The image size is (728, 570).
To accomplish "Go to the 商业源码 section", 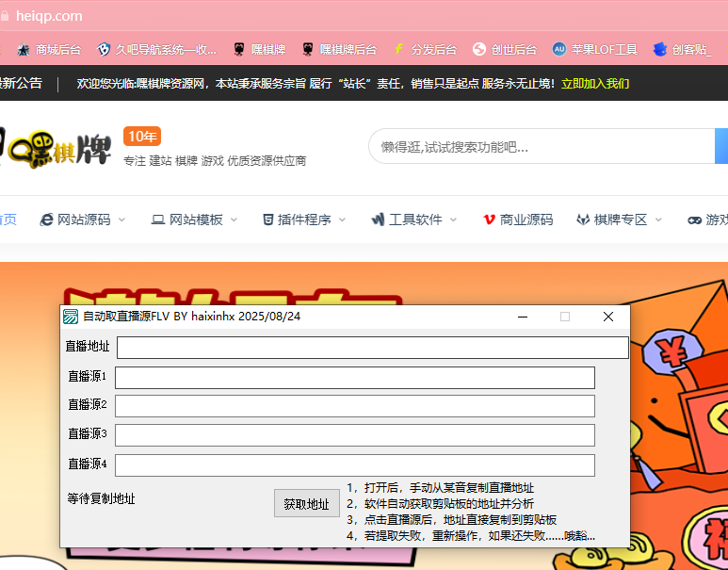I will pos(518,220).
